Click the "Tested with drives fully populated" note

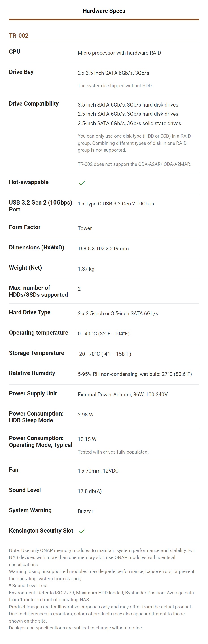click(x=113, y=452)
